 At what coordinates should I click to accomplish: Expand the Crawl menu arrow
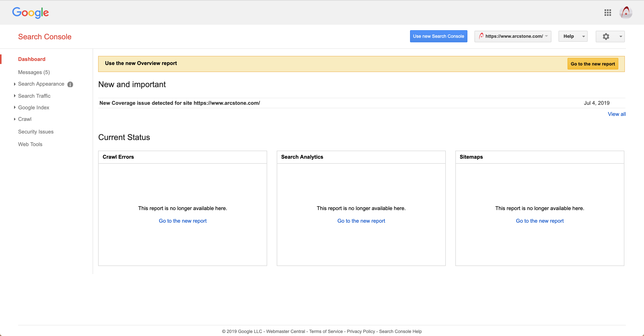(15, 119)
